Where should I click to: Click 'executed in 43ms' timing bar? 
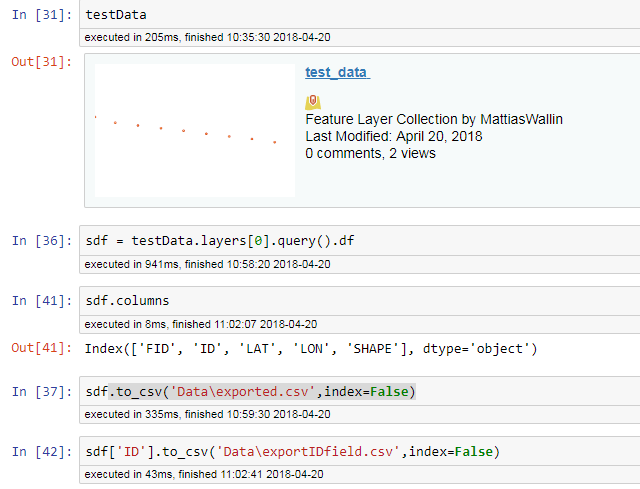360,474
